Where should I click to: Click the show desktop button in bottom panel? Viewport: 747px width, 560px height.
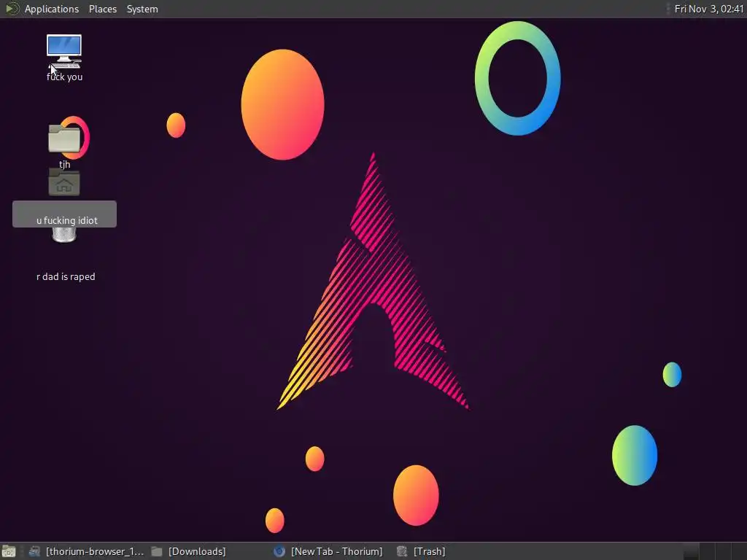(x=9, y=551)
